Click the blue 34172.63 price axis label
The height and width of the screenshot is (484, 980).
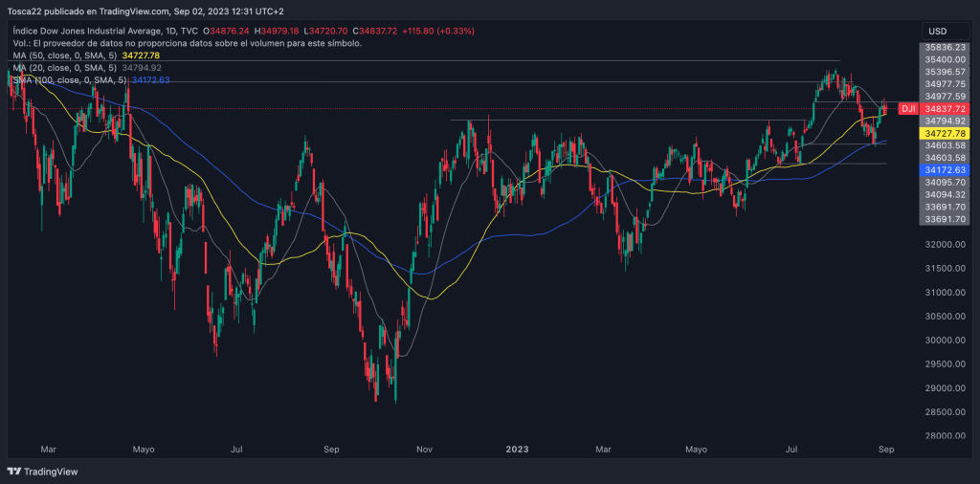[x=946, y=169]
